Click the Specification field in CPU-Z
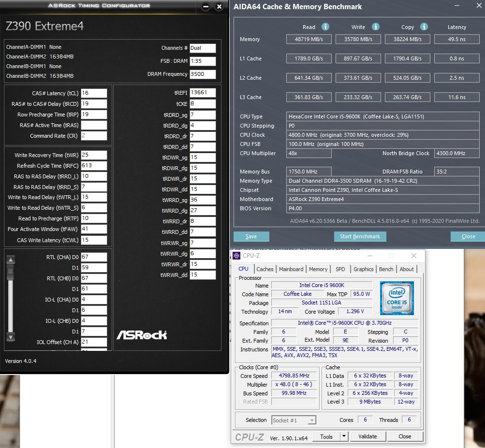The width and height of the screenshot is (485, 448). (345, 323)
